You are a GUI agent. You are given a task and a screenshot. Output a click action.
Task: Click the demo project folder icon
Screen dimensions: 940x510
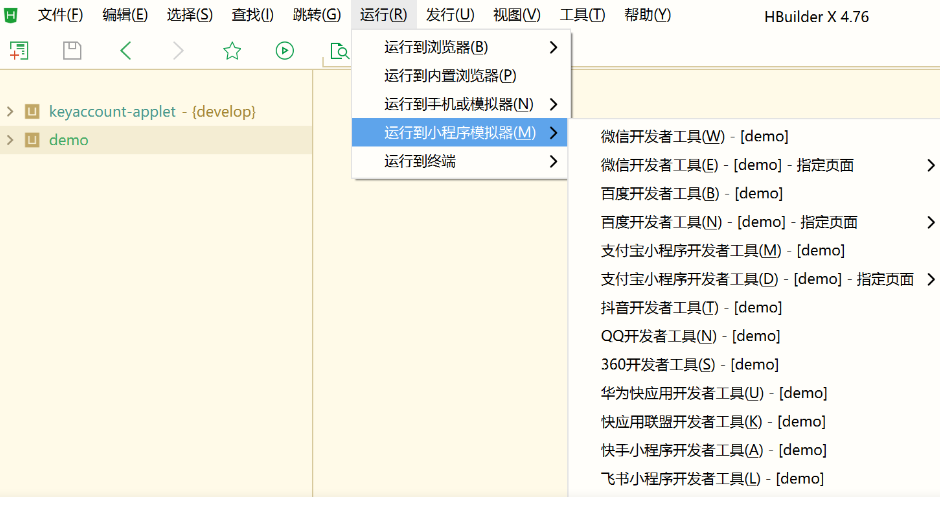click(32, 140)
